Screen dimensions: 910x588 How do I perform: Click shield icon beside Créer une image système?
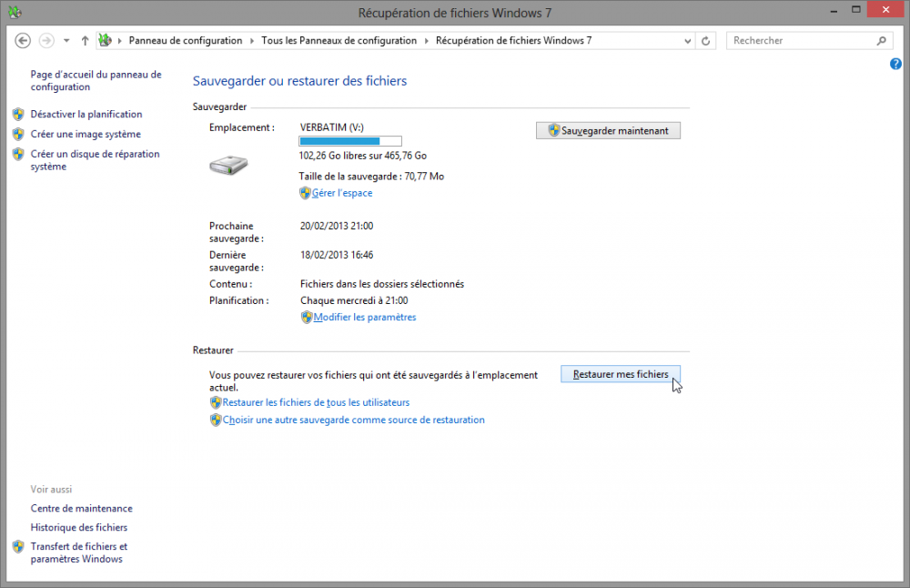[x=18, y=134]
